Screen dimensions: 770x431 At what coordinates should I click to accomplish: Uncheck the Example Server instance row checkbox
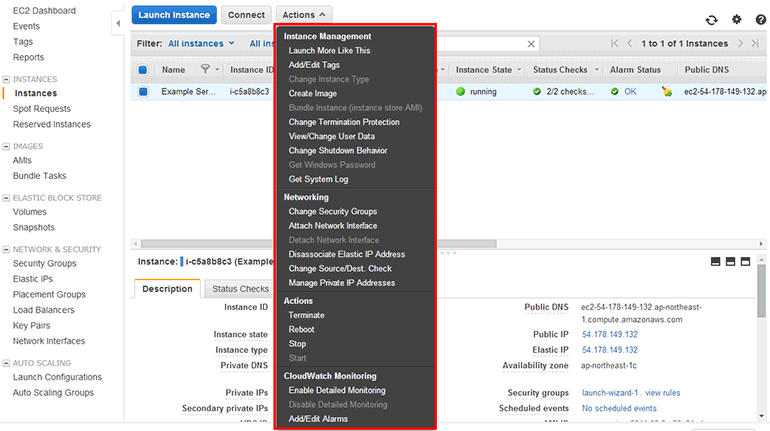click(143, 92)
